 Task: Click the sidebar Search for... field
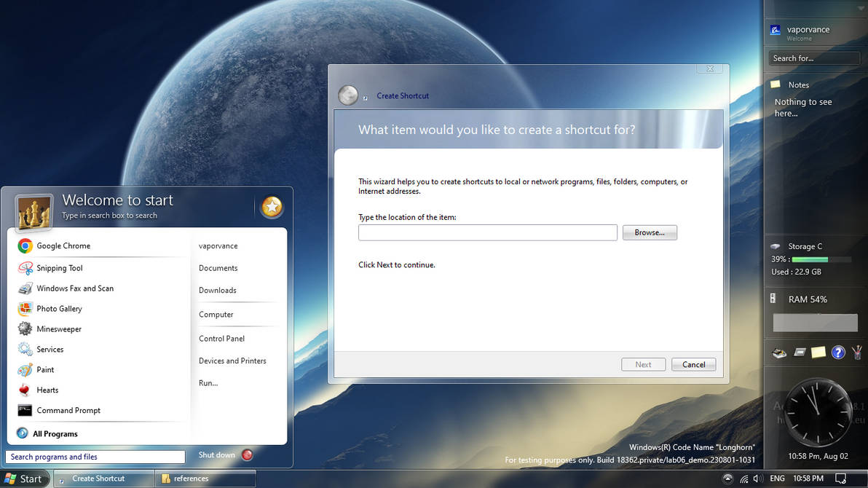[814, 58]
